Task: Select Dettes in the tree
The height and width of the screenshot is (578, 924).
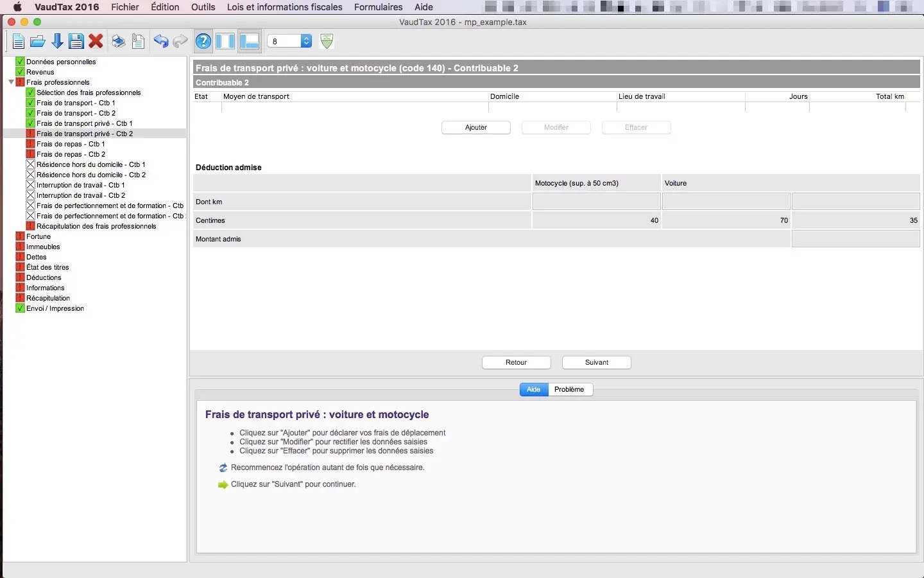Action: [37, 257]
